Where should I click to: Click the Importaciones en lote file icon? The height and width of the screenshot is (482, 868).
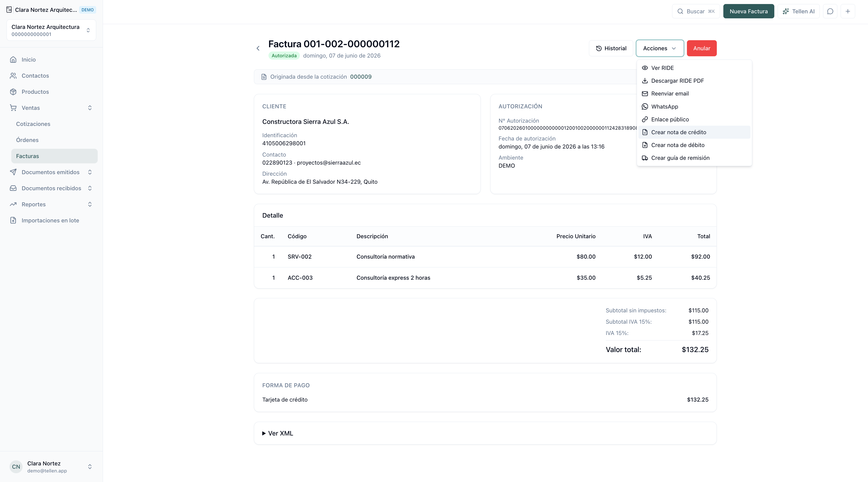[13, 220]
